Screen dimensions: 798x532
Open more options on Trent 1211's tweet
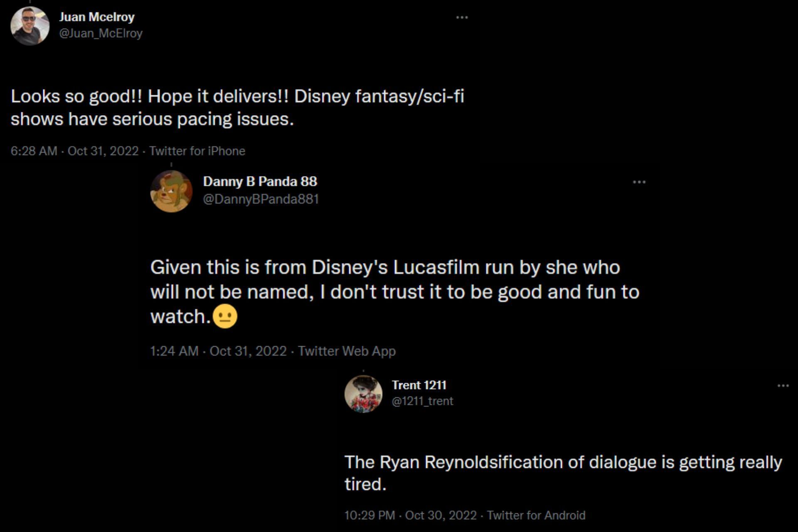click(x=783, y=386)
